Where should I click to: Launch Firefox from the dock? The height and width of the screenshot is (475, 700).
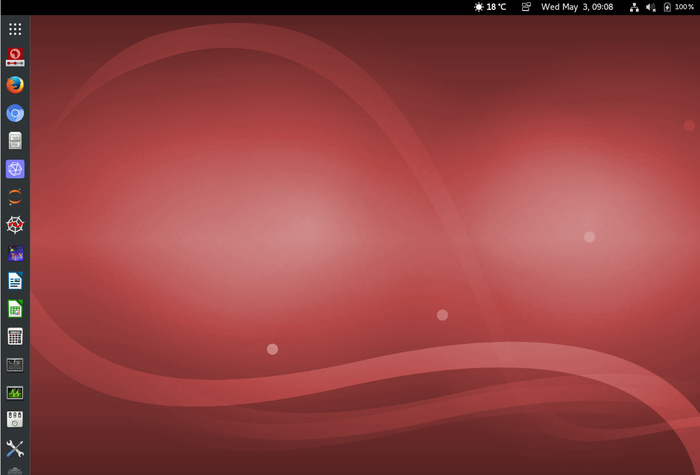15,85
